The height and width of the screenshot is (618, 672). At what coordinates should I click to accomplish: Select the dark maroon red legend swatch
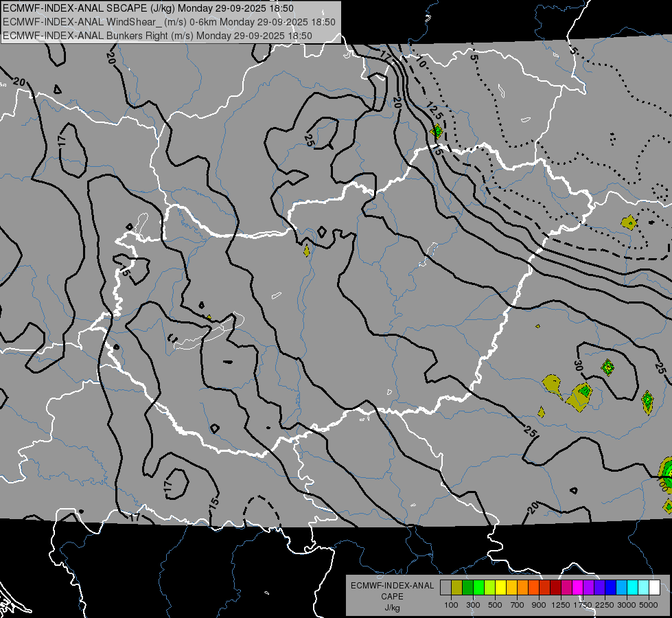pyautogui.click(x=555, y=588)
